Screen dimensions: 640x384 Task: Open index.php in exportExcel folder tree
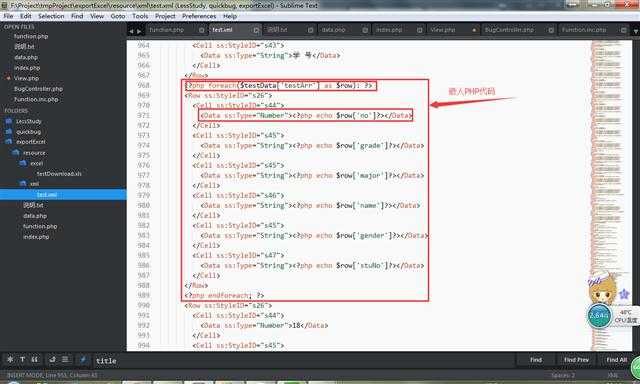tap(36, 237)
